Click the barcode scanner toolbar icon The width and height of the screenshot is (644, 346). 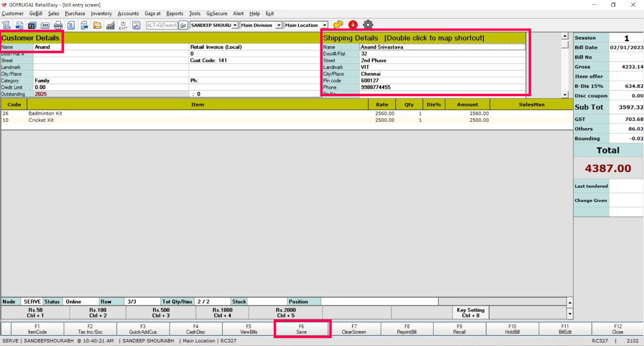click(x=45, y=25)
